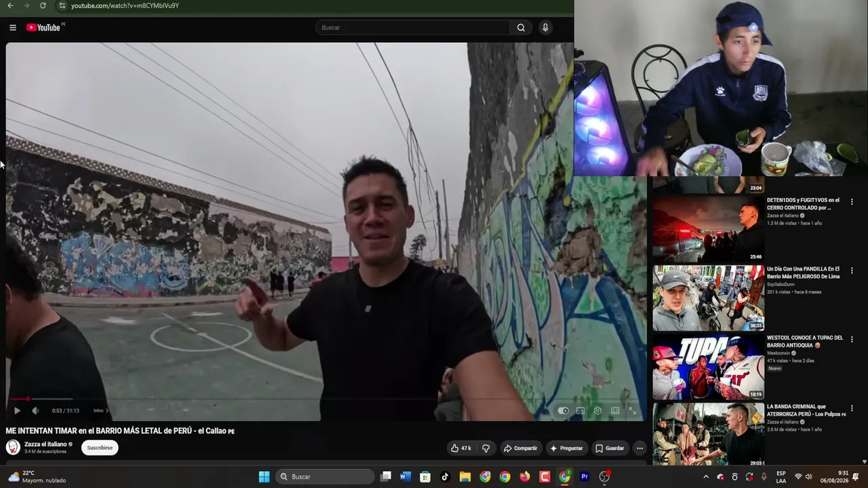Viewport: 868px width, 488px height.
Task: Like the video with 47 k likes
Action: [461, 448]
